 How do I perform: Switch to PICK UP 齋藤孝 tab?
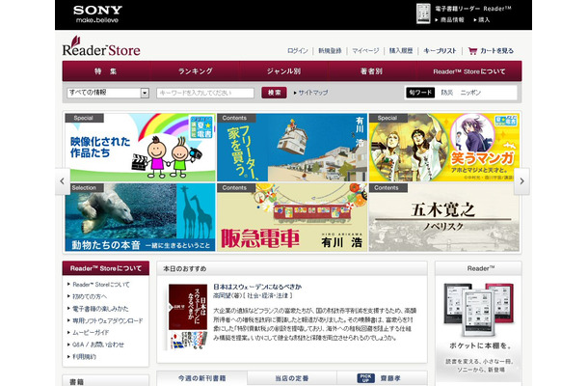coord(382,378)
